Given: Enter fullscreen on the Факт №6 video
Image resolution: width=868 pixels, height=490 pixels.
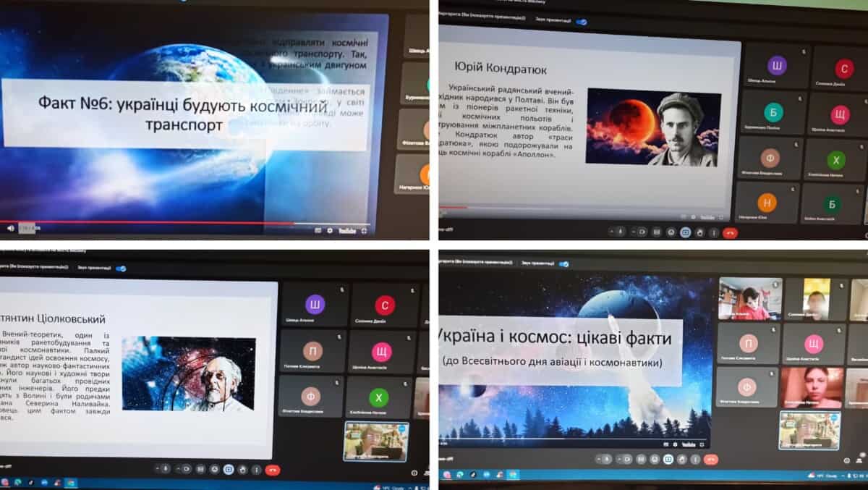Looking at the screenshot, I should point(364,230).
